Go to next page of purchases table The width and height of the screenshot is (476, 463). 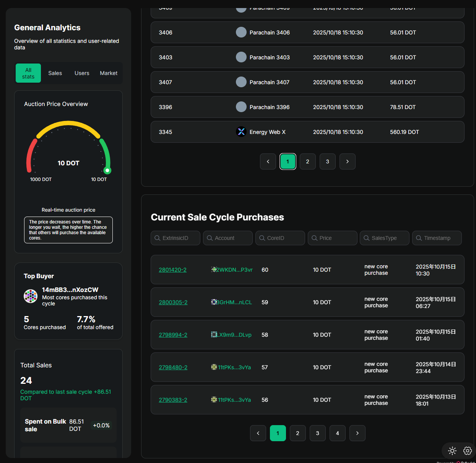357,433
